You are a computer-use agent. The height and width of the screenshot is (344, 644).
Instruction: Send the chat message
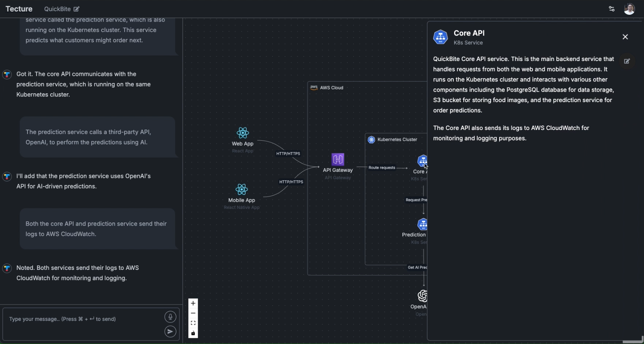click(170, 332)
